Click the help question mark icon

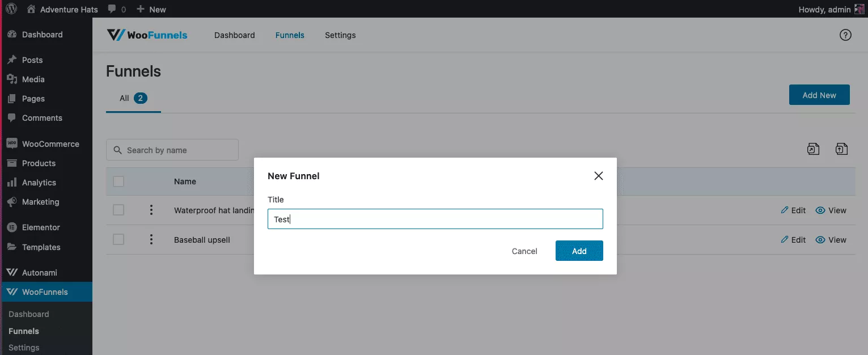[845, 35]
